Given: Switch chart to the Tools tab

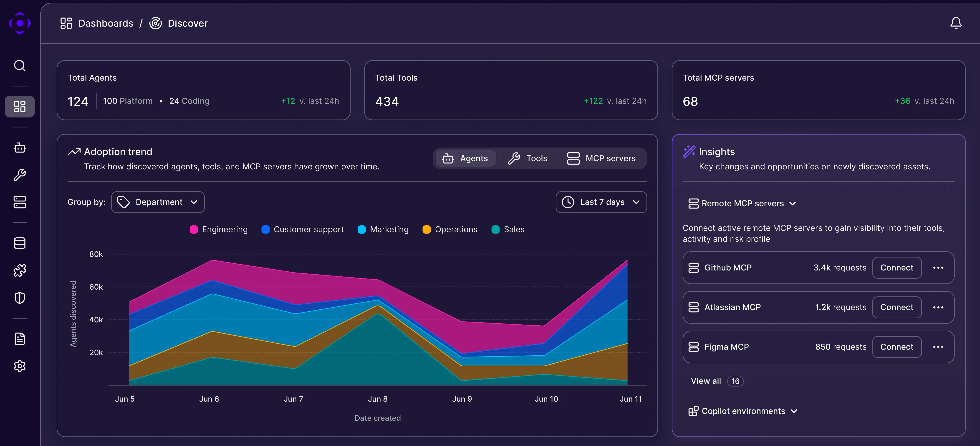Looking at the screenshot, I should (527, 158).
